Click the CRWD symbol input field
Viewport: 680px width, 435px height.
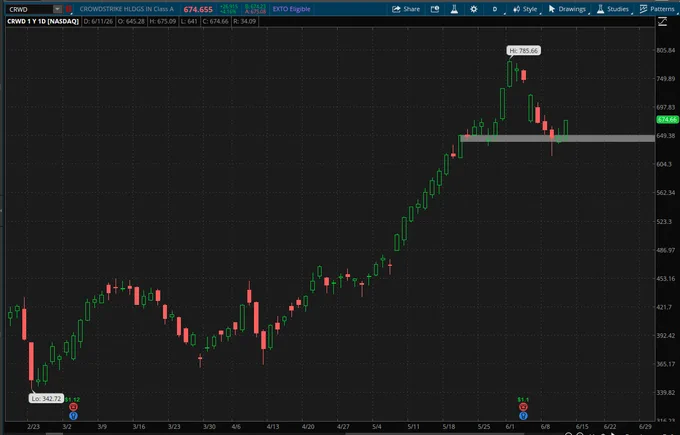click(30, 9)
